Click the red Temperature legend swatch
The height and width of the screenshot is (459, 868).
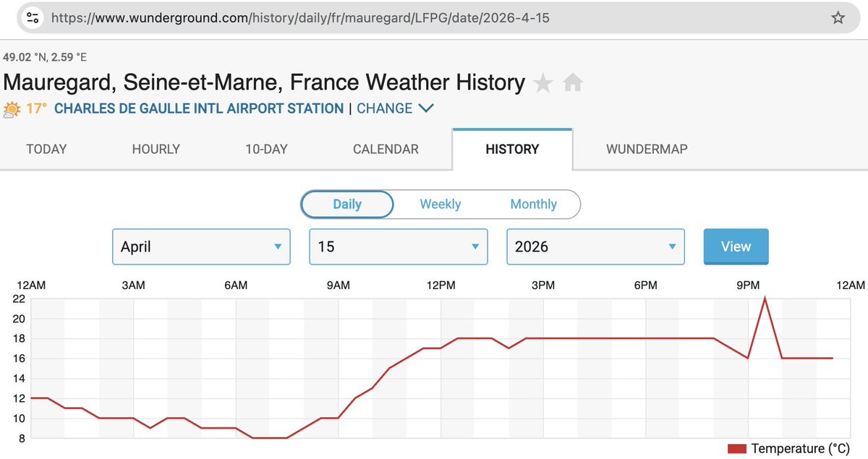[736, 449]
